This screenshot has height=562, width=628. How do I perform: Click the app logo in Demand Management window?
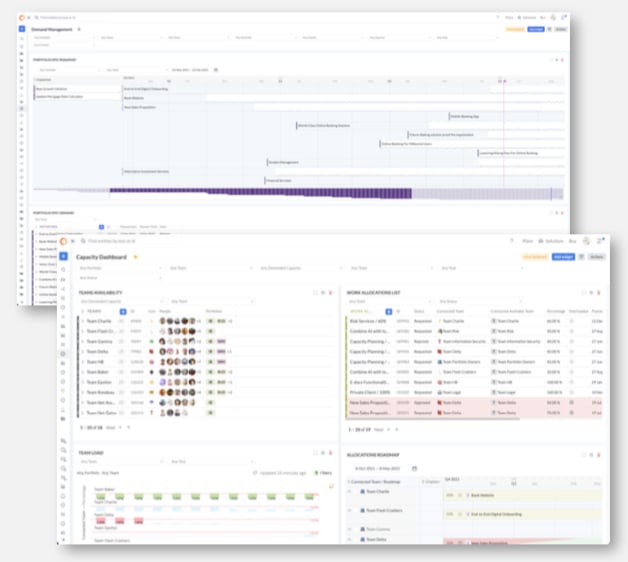pyautogui.click(x=22, y=18)
